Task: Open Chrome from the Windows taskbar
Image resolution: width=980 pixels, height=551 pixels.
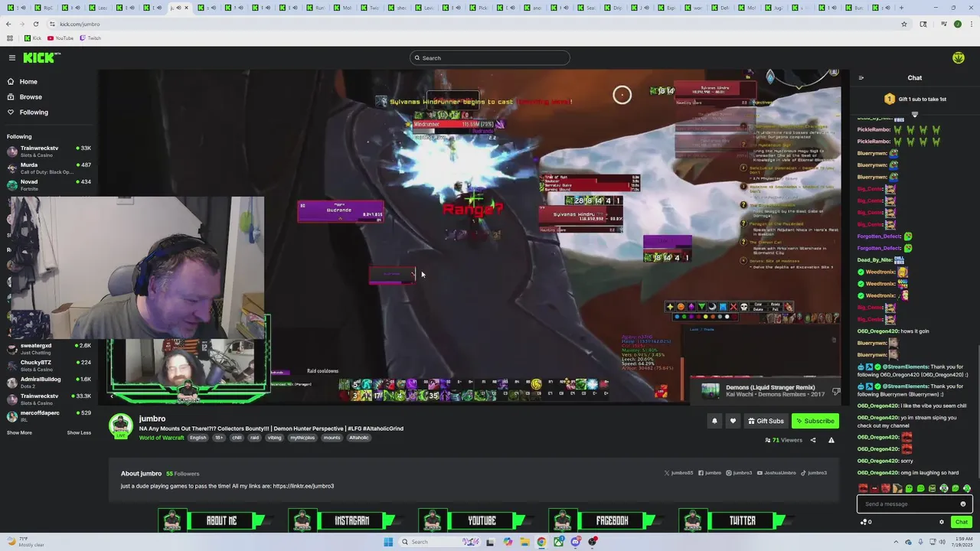Action: click(541, 542)
